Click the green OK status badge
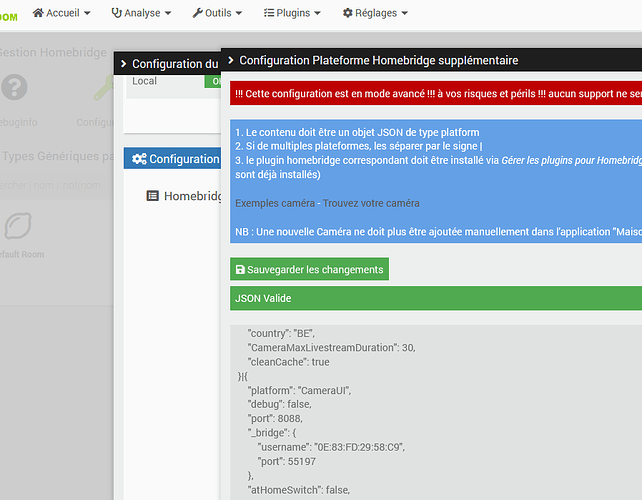The height and width of the screenshot is (500, 642). pos(213,81)
